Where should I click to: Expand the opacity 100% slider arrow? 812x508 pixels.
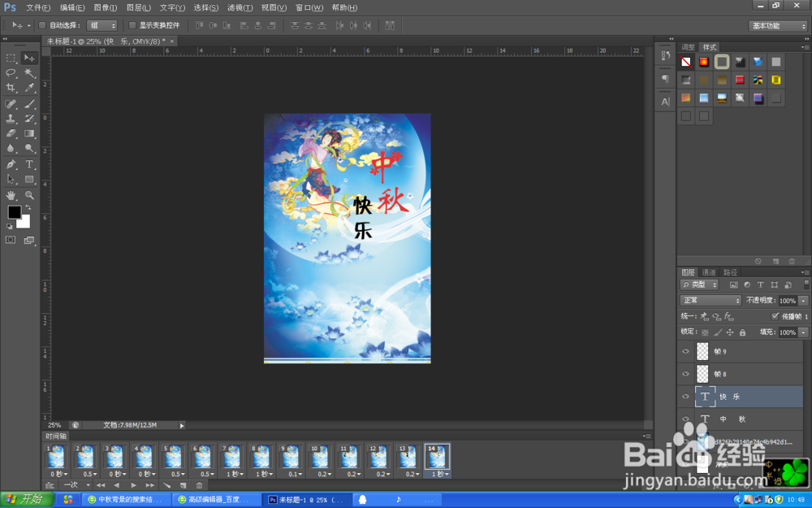click(x=804, y=301)
